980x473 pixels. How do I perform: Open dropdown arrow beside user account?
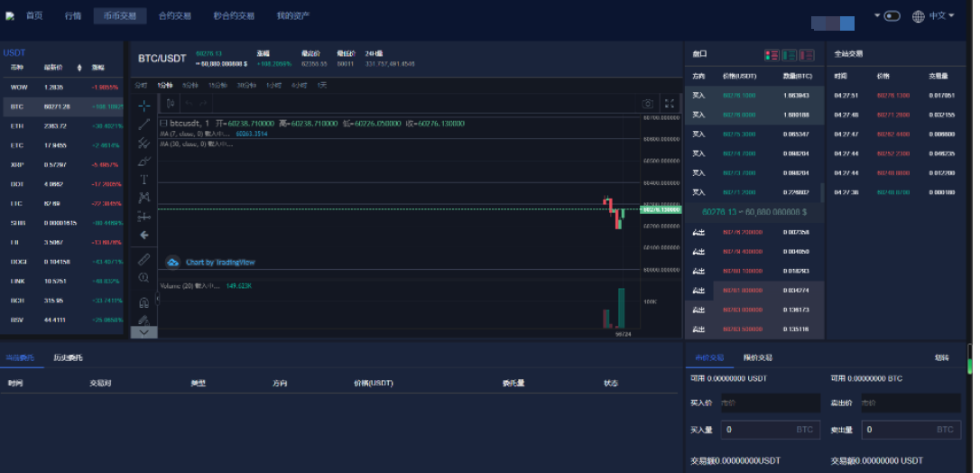click(x=876, y=15)
